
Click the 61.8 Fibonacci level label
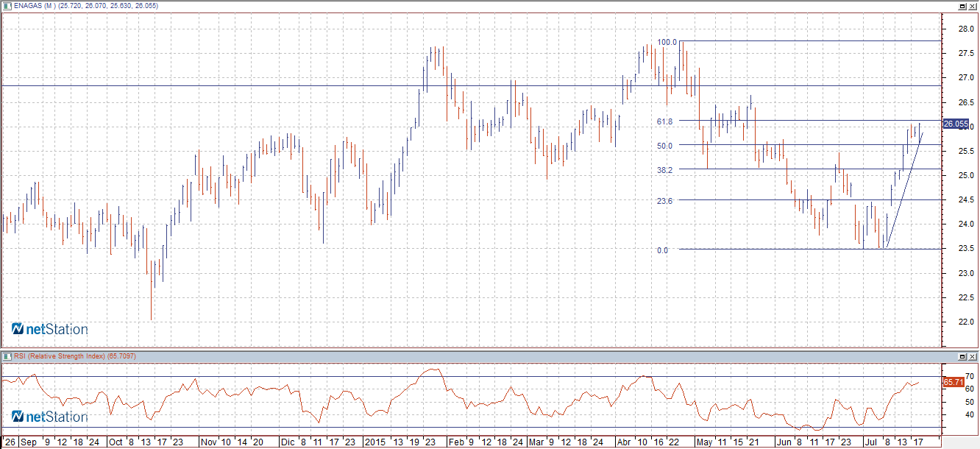click(664, 121)
